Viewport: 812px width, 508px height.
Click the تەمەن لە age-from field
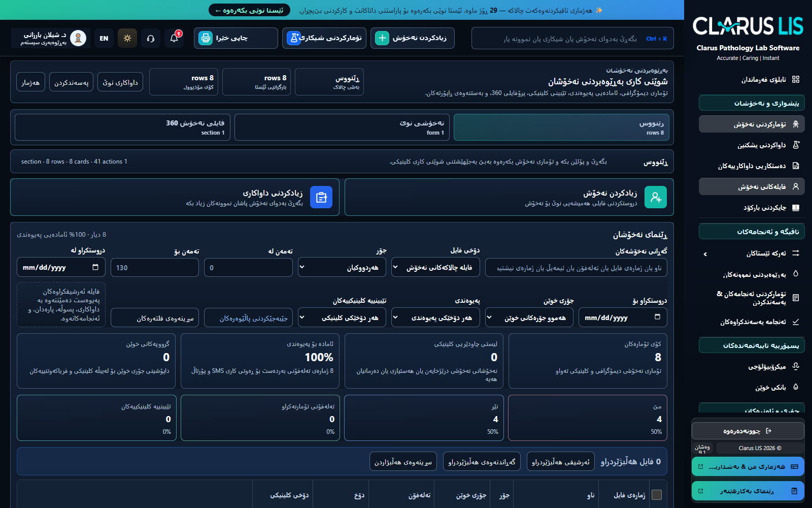[249, 267]
